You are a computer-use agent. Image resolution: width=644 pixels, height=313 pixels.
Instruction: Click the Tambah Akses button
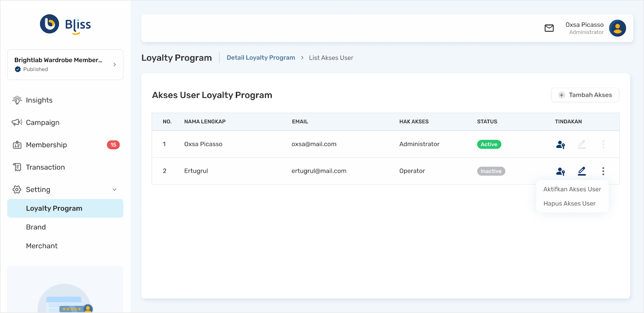click(585, 95)
